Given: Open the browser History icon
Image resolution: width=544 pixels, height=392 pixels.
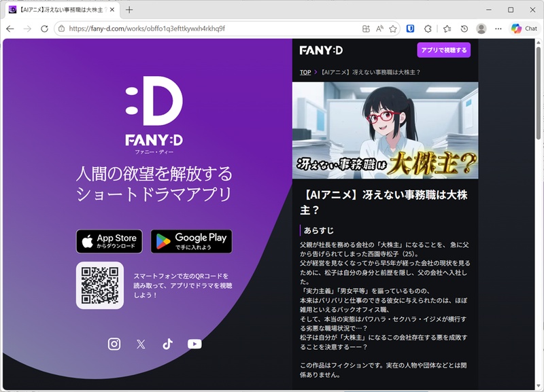Looking at the screenshot, I should coord(464,29).
